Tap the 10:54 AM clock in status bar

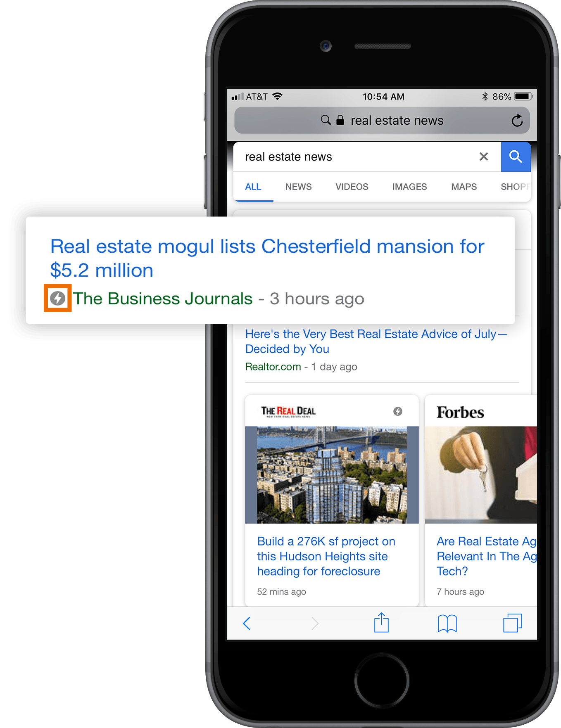[383, 97]
